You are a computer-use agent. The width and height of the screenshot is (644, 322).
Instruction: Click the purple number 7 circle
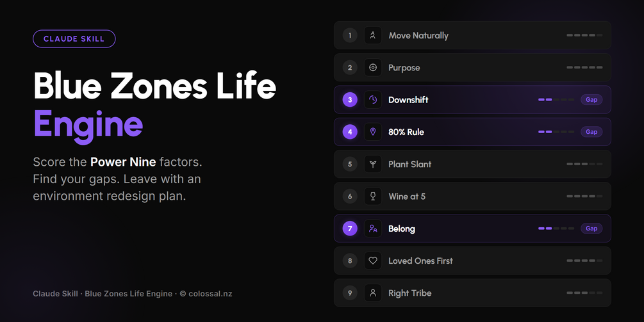[x=350, y=229]
